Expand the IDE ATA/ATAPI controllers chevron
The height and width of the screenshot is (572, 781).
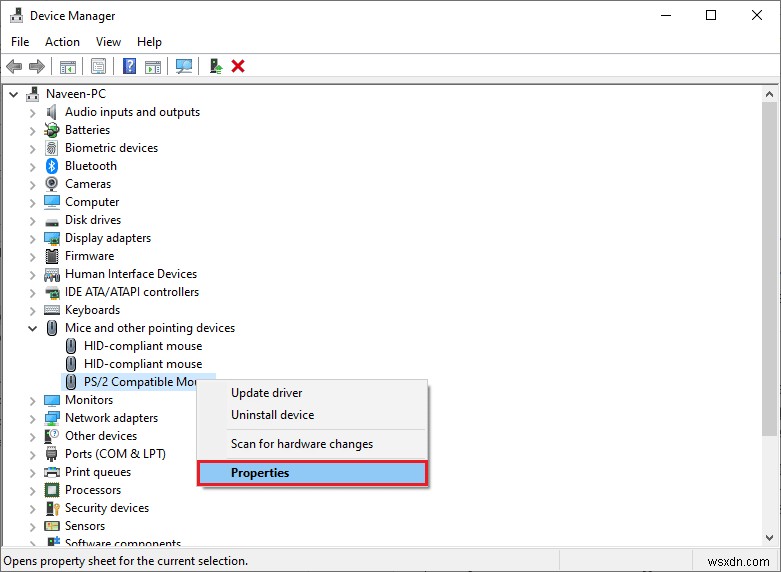coord(32,292)
